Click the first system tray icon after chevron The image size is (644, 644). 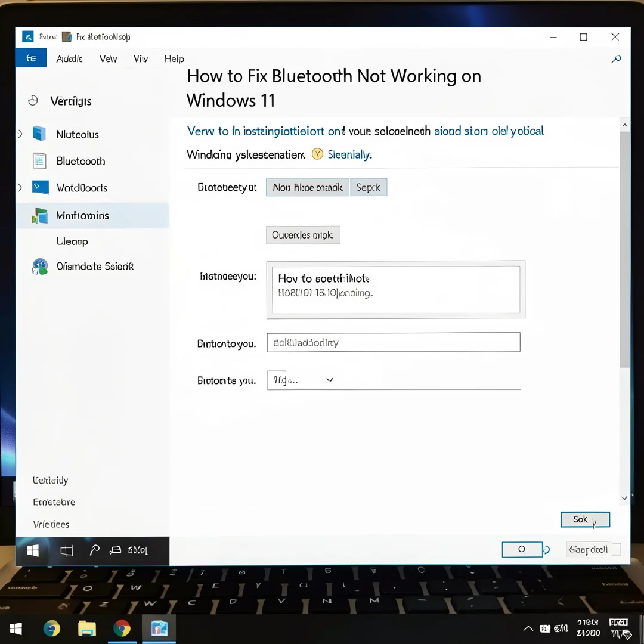pyautogui.click(x=544, y=628)
